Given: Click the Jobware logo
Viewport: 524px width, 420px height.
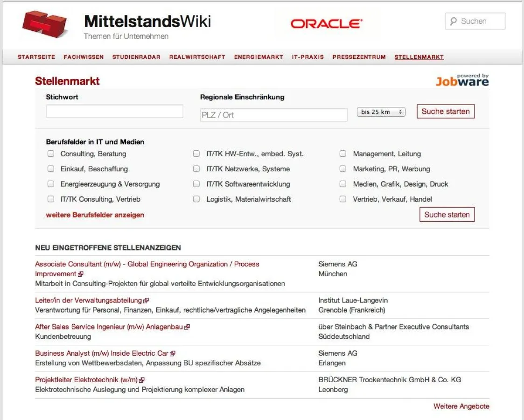Looking at the screenshot, I should 462,81.
